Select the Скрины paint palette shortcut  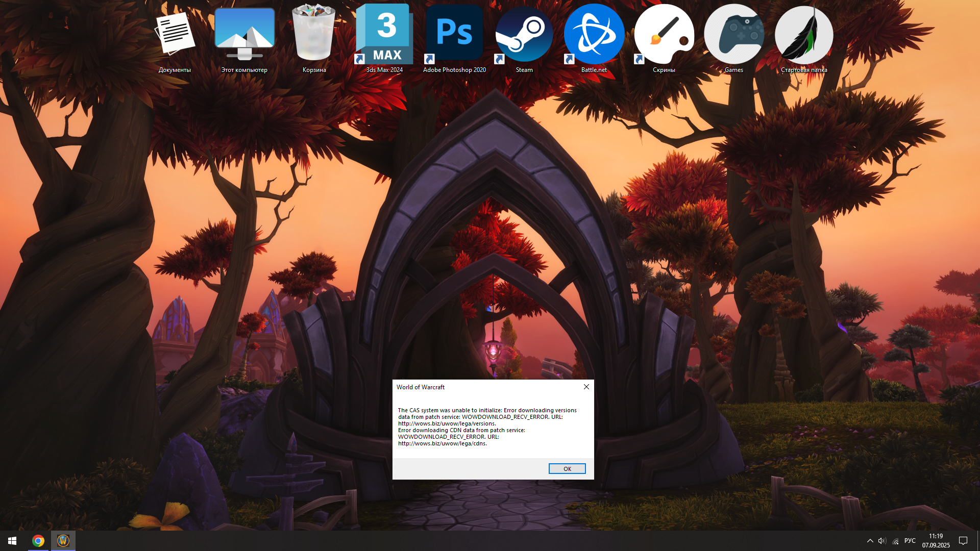point(664,38)
